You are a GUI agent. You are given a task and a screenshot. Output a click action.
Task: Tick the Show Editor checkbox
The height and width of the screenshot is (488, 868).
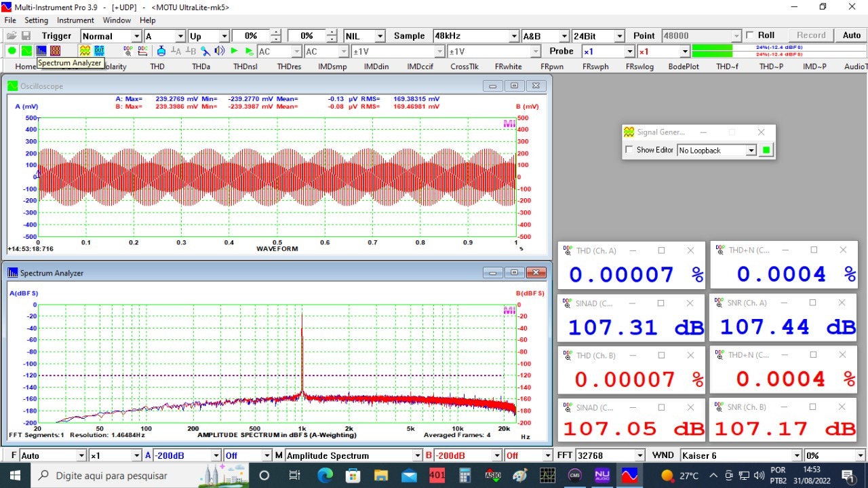(x=629, y=150)
